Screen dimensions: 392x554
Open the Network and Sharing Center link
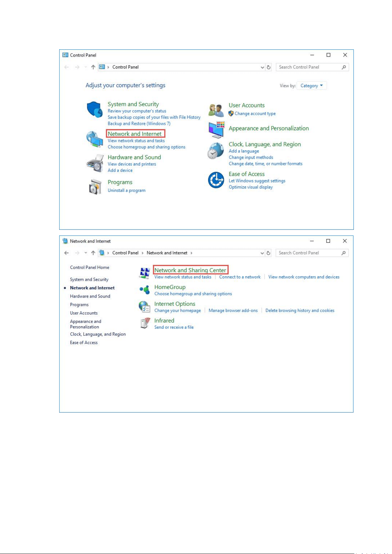(x=190, y=270)
